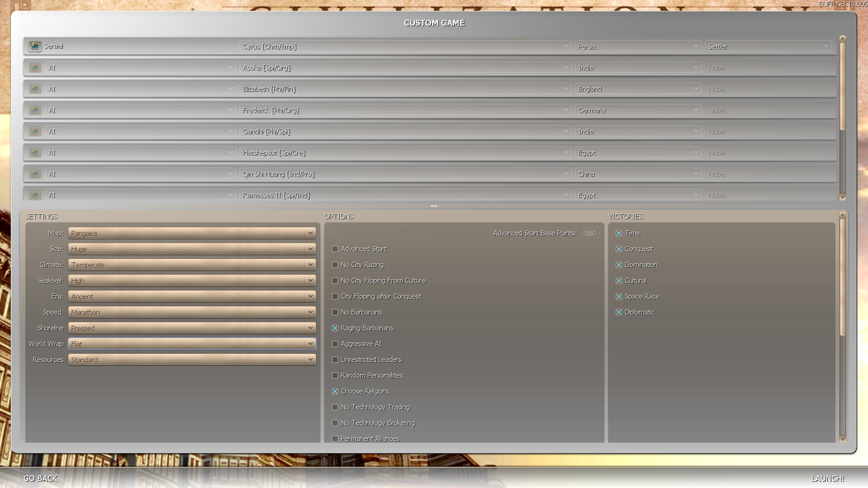
Task: Open the Map dropdown showing Pangaea
Action: [x=192, y=233]
